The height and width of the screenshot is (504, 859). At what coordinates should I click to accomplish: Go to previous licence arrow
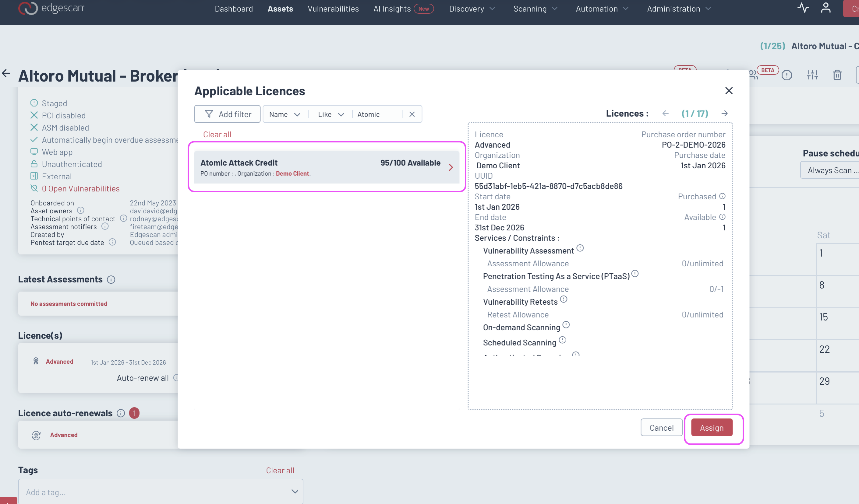[665, 114]
